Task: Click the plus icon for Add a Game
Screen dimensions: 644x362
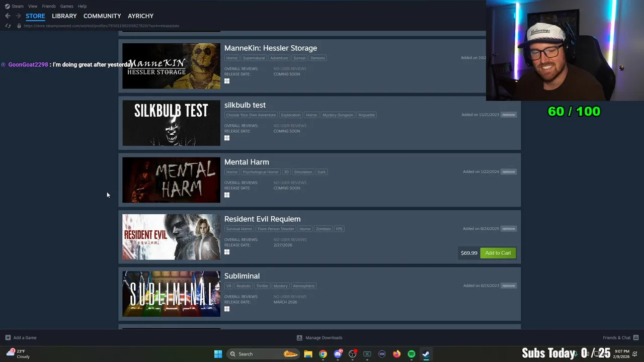Action: [x=8, y=338]
